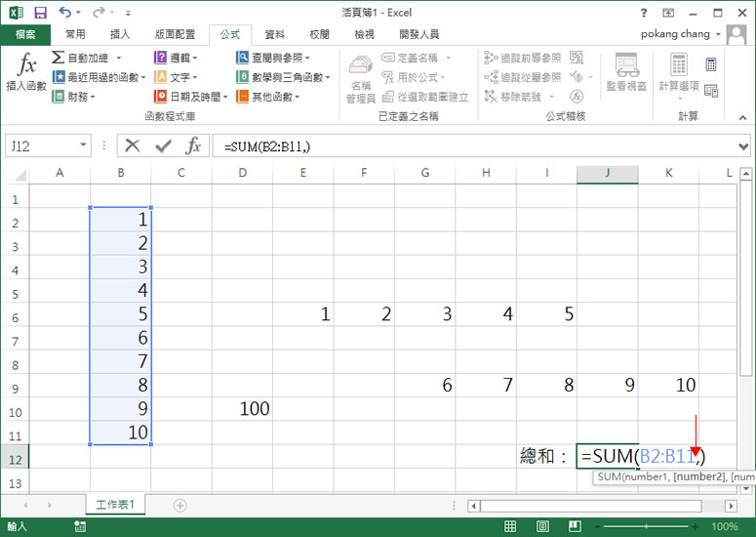
Task: Open Date and Time (日期及時間) functions
Action: (x=191, y=97)
